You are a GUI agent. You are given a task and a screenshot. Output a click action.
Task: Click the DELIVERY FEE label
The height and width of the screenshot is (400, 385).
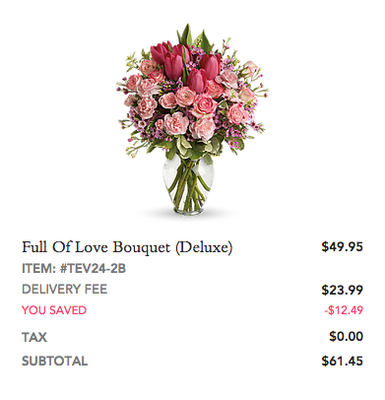point(65,289)
